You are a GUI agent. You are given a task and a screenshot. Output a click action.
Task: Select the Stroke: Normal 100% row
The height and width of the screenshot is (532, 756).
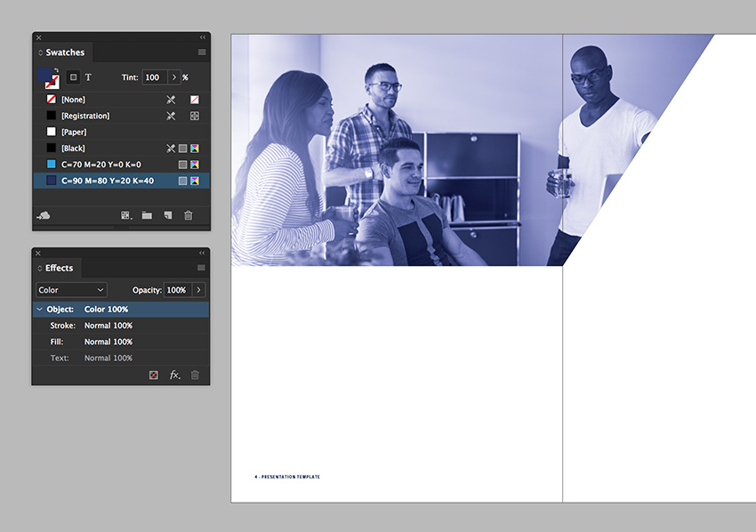[107, 325]
